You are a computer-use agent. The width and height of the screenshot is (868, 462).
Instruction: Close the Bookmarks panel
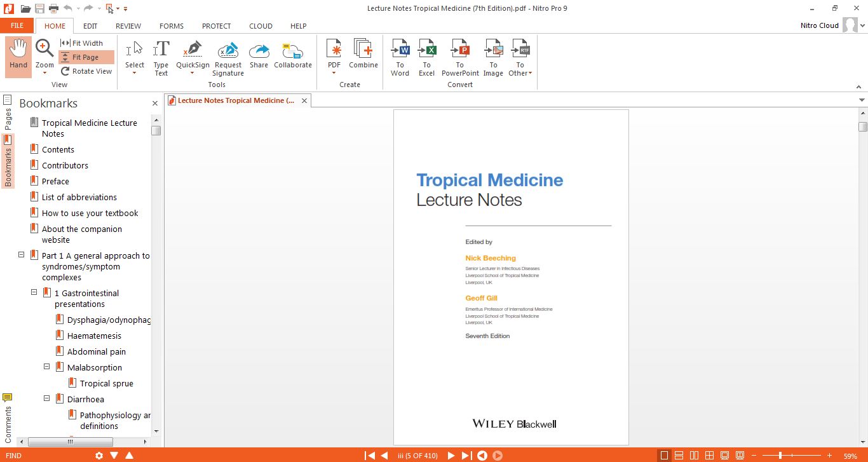tap(154, 103)
